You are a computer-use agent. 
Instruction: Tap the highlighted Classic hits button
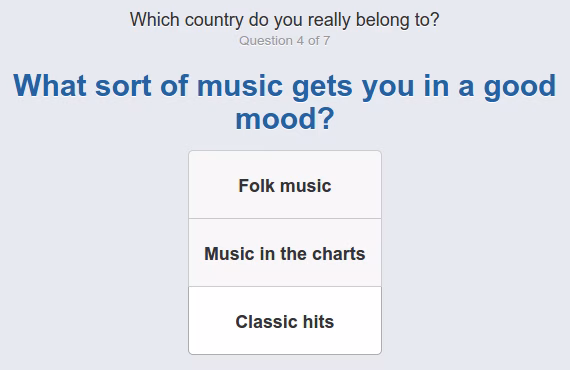[285, 321]
